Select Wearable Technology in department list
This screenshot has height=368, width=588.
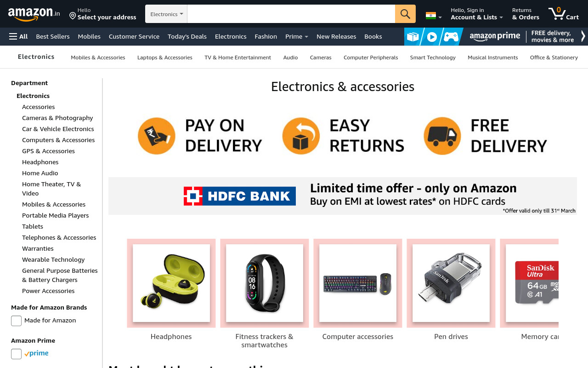53,259
